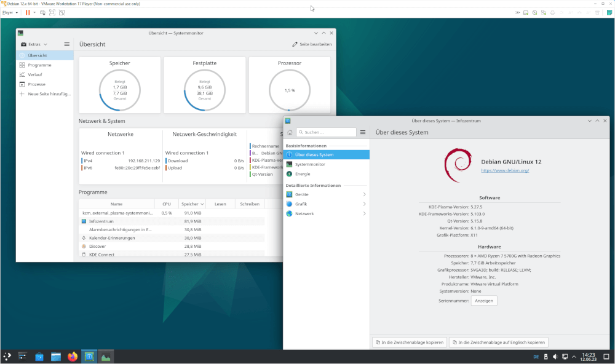Open the hamburger menu in Systemmonitor sidebar
This screenshot has width=615, height=364.
[66, 44]
